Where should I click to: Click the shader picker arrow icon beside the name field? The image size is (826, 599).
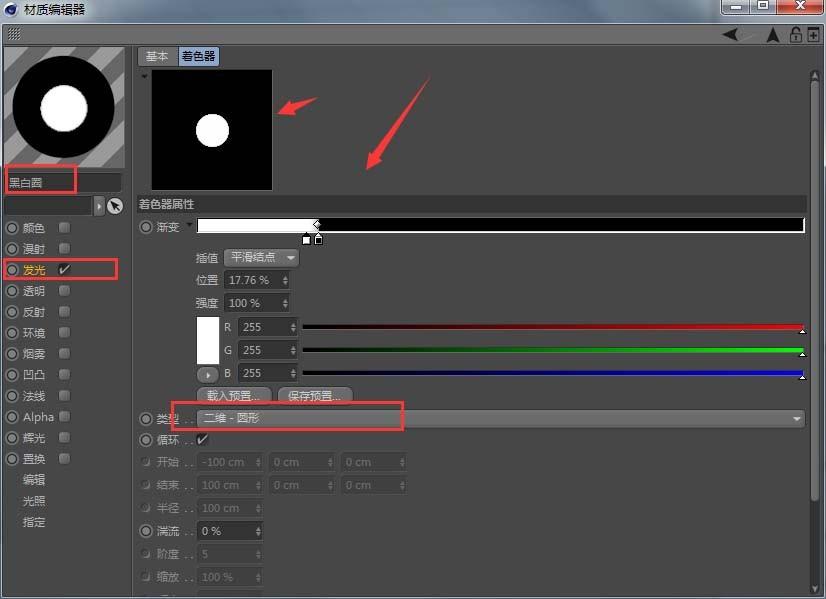point(100,205)
